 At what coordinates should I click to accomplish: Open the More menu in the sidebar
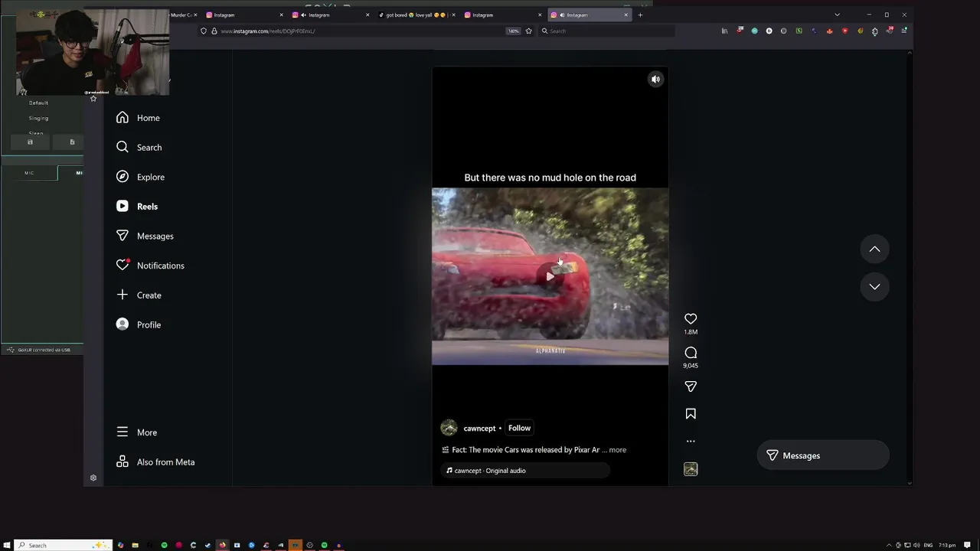click(x=137, y=432)
